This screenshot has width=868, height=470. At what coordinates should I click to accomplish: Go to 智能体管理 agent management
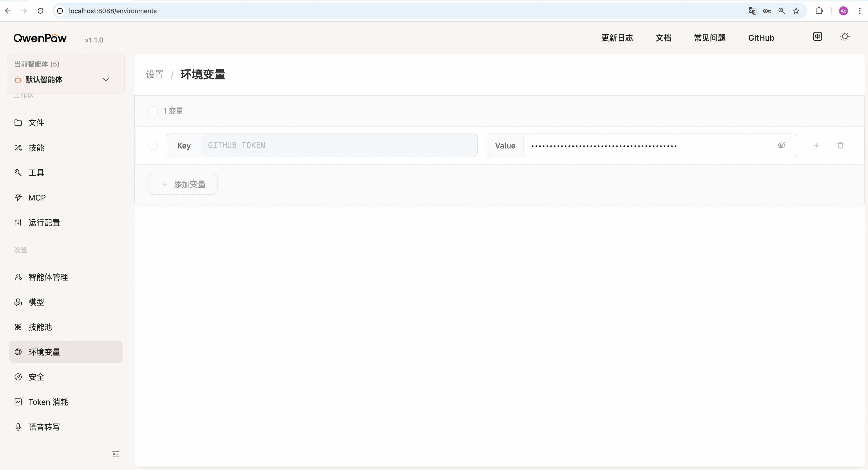point(66,277)
